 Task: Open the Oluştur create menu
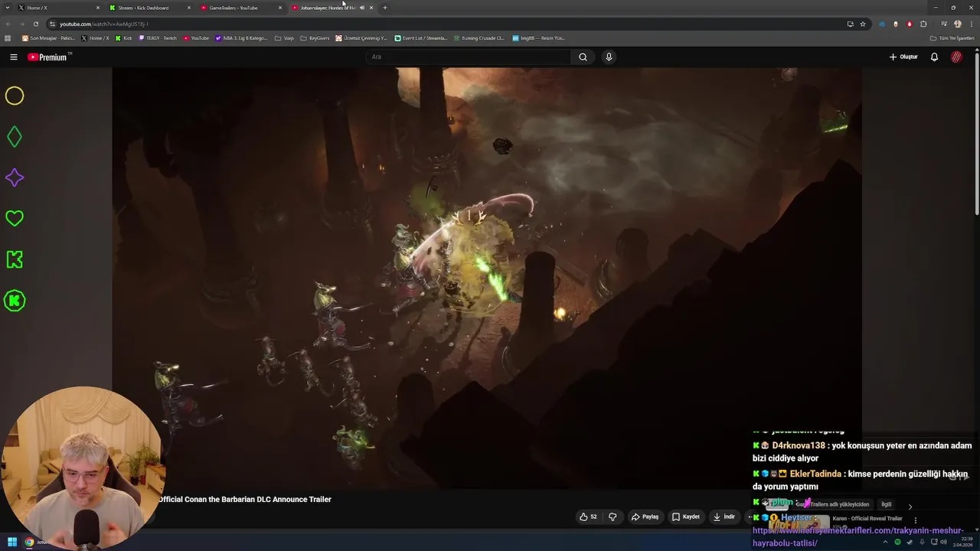(903, 57)
